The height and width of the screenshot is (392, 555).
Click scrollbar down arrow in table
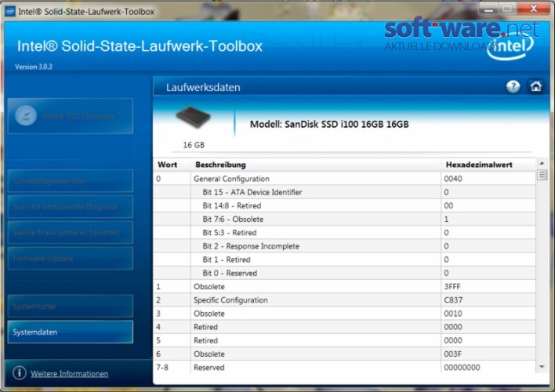tap(542, 367)
